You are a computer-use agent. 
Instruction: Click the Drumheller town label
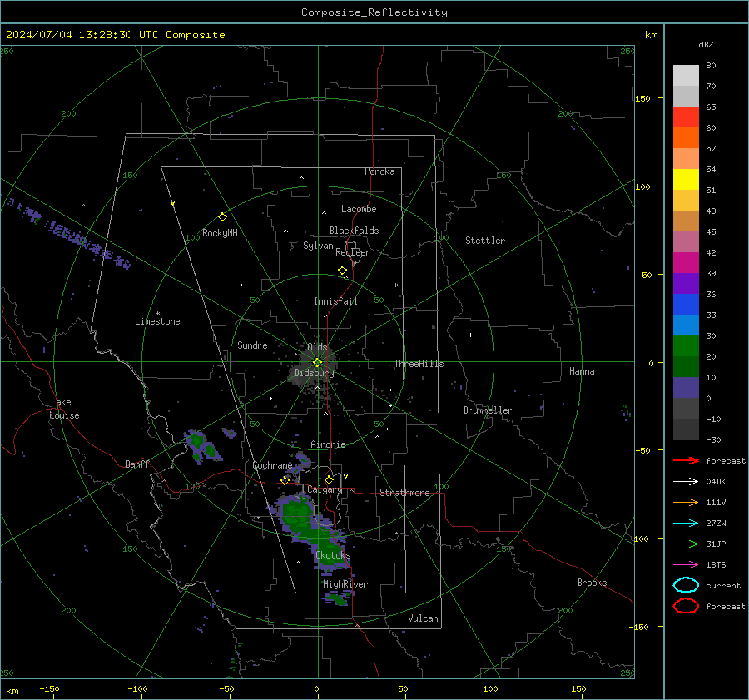click(x=488, y=410)
